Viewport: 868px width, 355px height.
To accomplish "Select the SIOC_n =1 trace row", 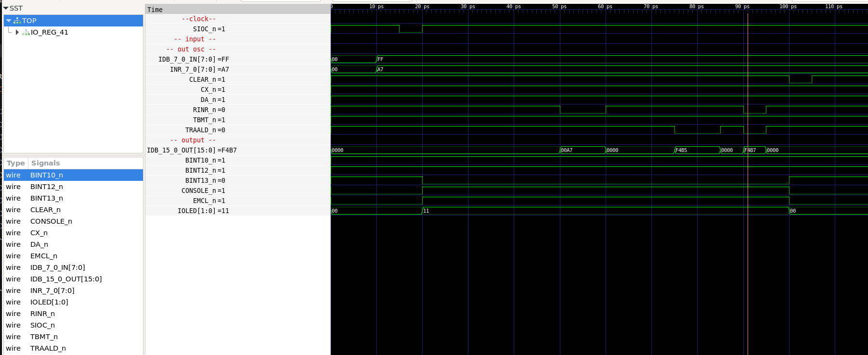I will point(238,29).
